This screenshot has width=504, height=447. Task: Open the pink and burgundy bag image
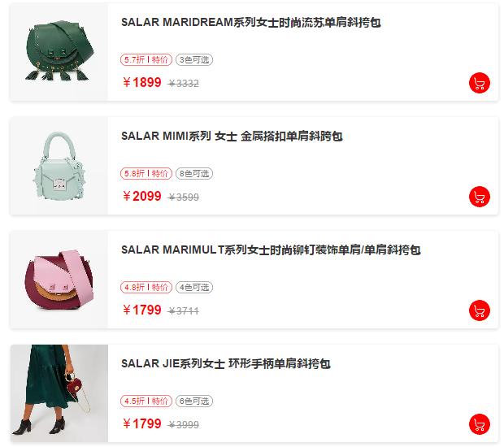tap(59, 280)
